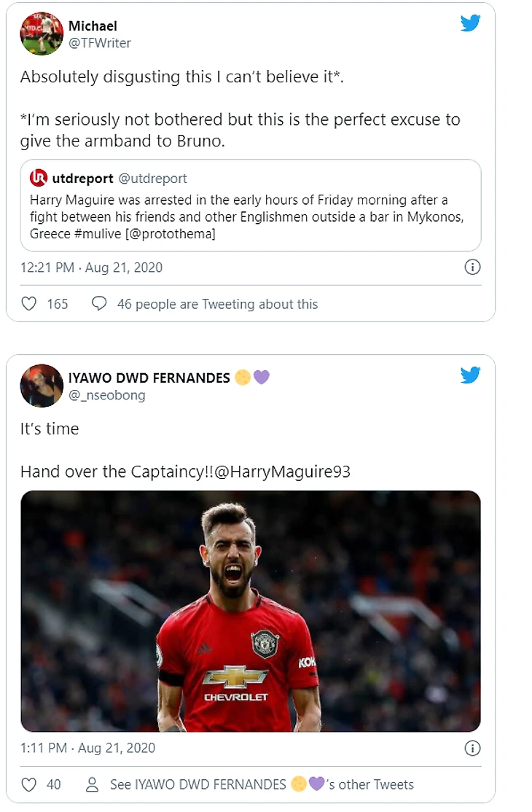Open the @_nseobong profile handle
Viewport: 532px width, 812px height.
pos(106,395)
